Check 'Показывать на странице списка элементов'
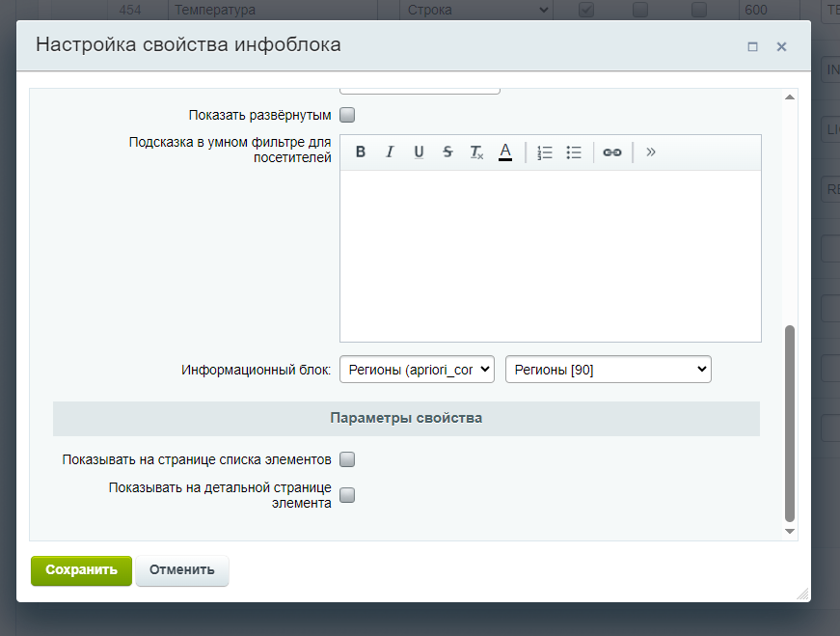The height and width of the screenshot is (636, 840). click(x=347, y=459)
